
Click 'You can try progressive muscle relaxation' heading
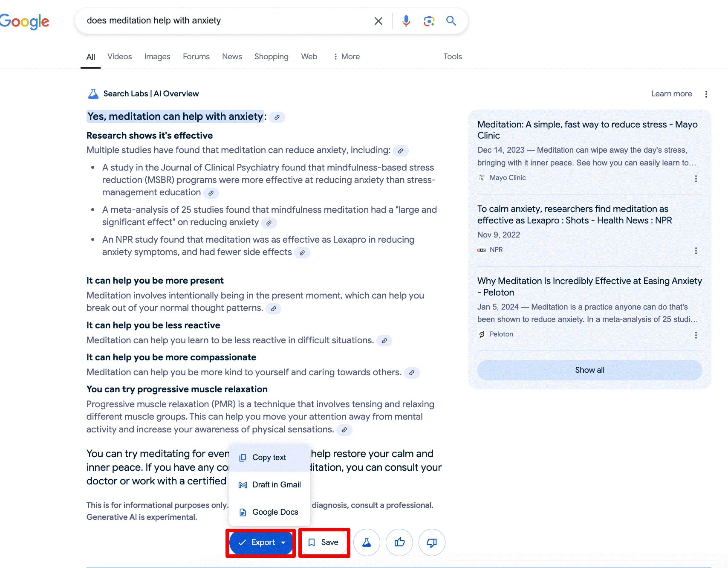click(177, 389)
